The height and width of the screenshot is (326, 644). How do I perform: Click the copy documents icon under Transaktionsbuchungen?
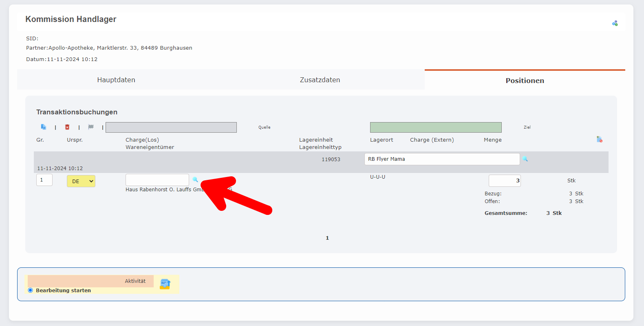point(43,127)
